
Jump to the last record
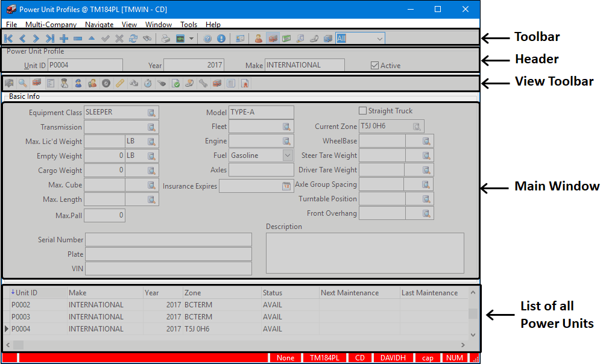click(x=50, y=39)
